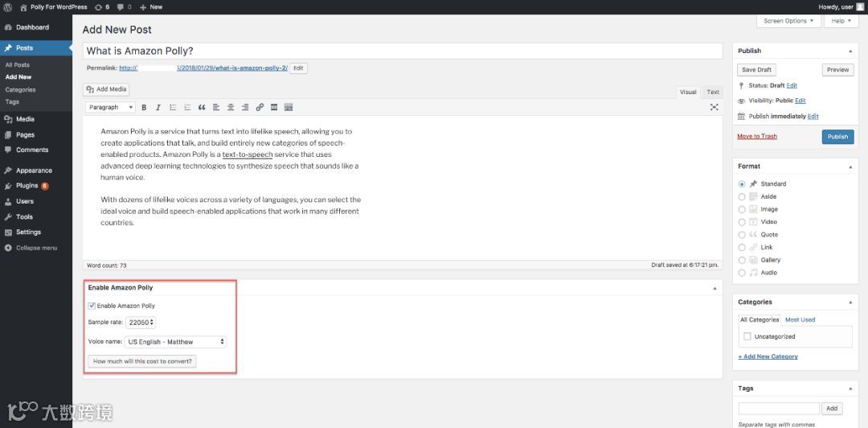
Task: Click the WordPress logo in the admin bar
Action: pyautogui.click(x=8, y=6)
